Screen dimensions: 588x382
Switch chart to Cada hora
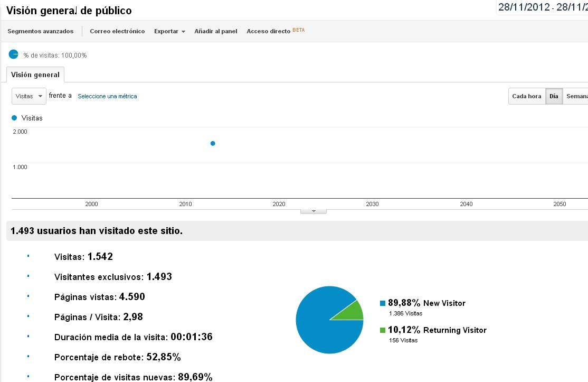click(526, 96)
